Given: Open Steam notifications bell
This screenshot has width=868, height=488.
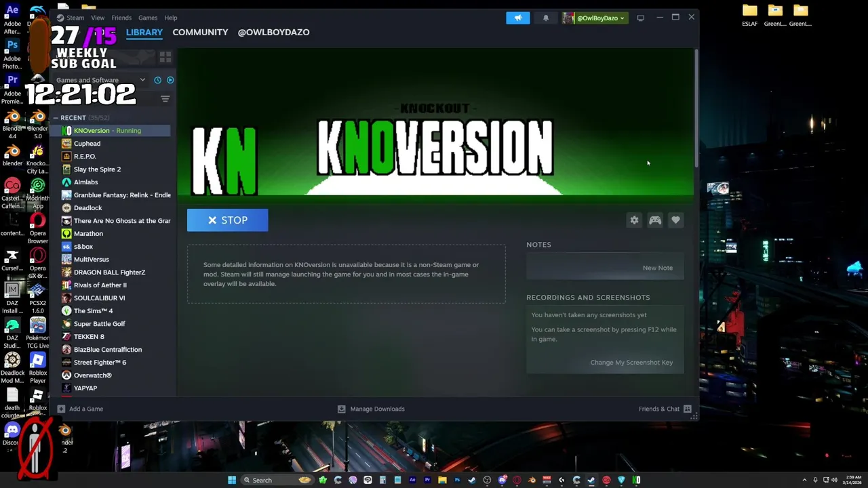Looking at the screenshot, I should click(x=546, y=18).
